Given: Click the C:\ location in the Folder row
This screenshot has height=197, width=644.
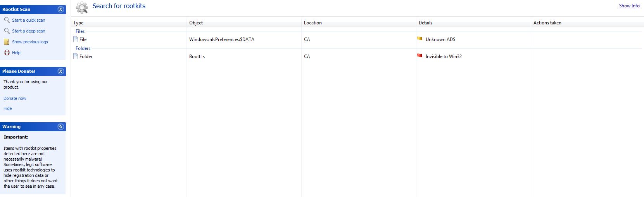Looking at the screenshot, I should (x=307, y=57).
